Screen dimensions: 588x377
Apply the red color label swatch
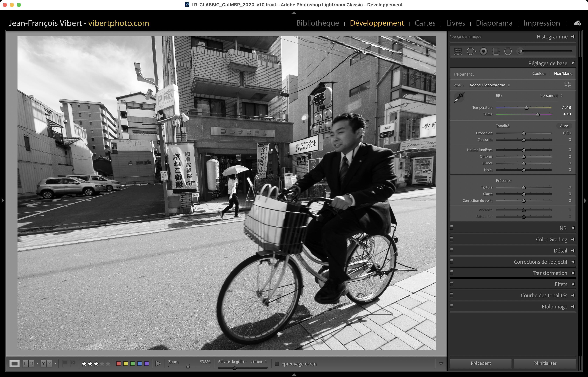(x=119, y=364)
